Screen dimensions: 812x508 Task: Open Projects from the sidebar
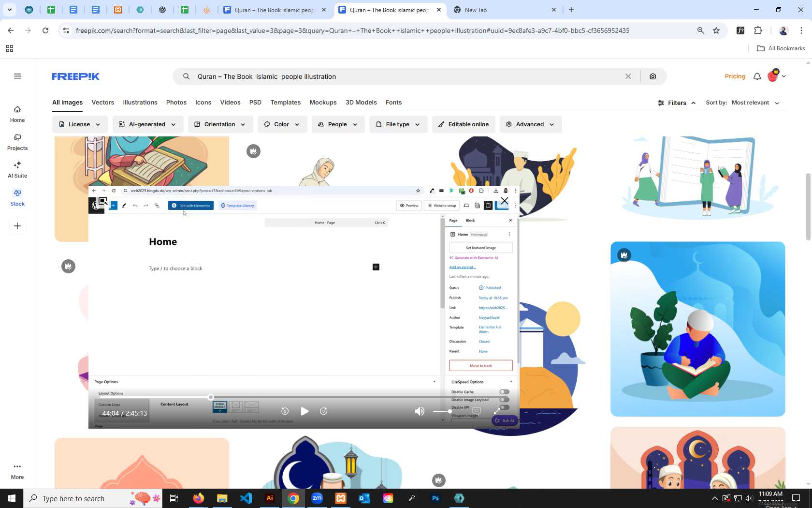[17, 142]
